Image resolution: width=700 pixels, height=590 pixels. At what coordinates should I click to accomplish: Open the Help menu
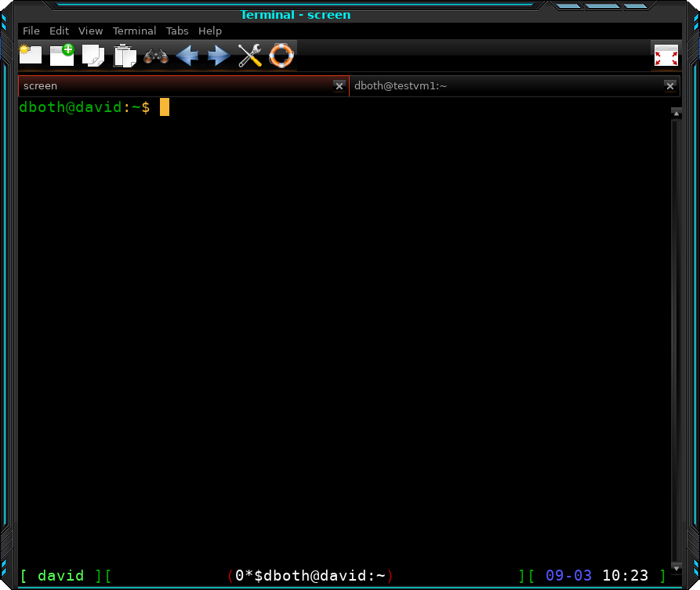(210, 31)
